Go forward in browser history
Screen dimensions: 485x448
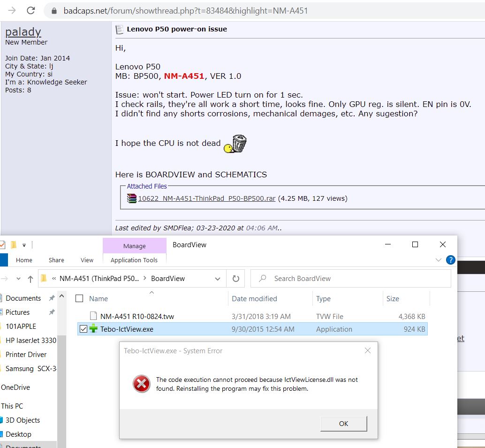point(12,10)
